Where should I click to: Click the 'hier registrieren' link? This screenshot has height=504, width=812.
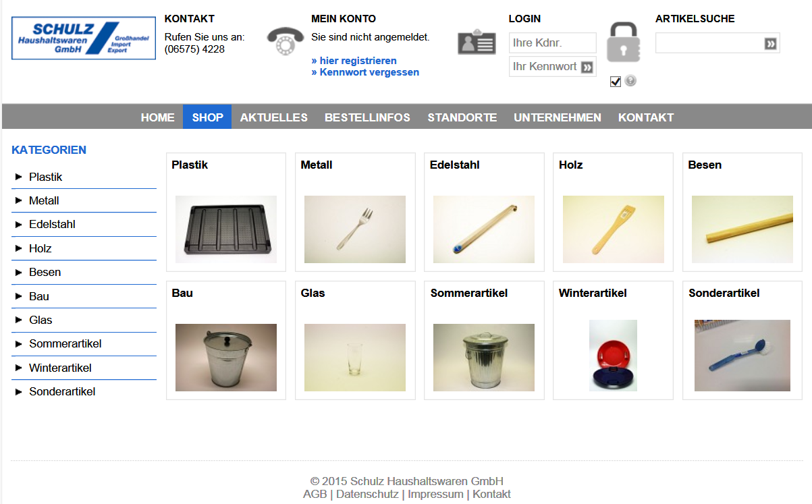click(354, 61)
